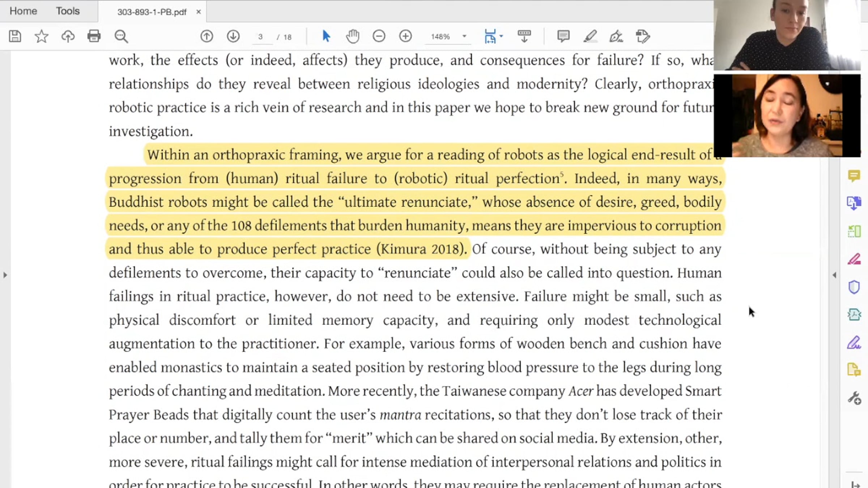
Task: Open the fit page options dropdown arrow
Action: tap(501, 36)
